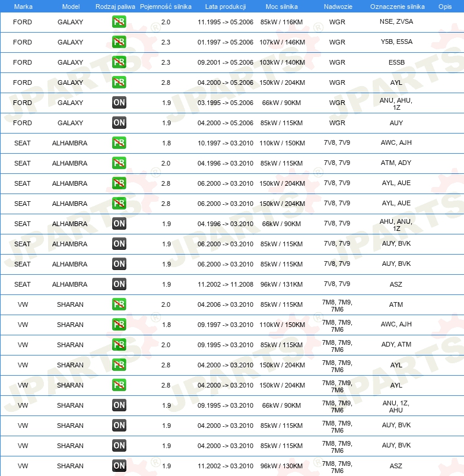Click petrol icon in Seat Alhambra 1.8 row
The height and width of the screenshot is (476, 464).
[119, 143]
